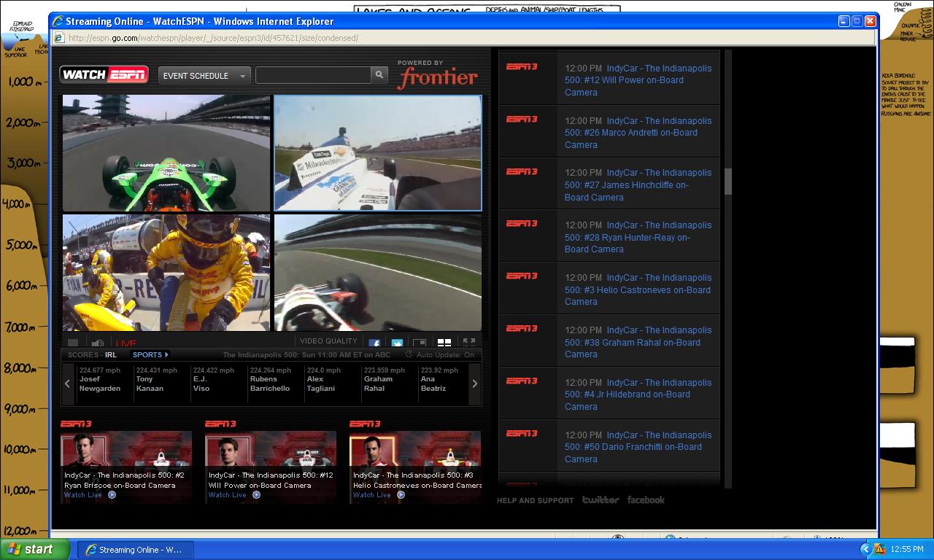Click the Watch Live play icon for Helio Castroneves

click(x=401, y=494)
